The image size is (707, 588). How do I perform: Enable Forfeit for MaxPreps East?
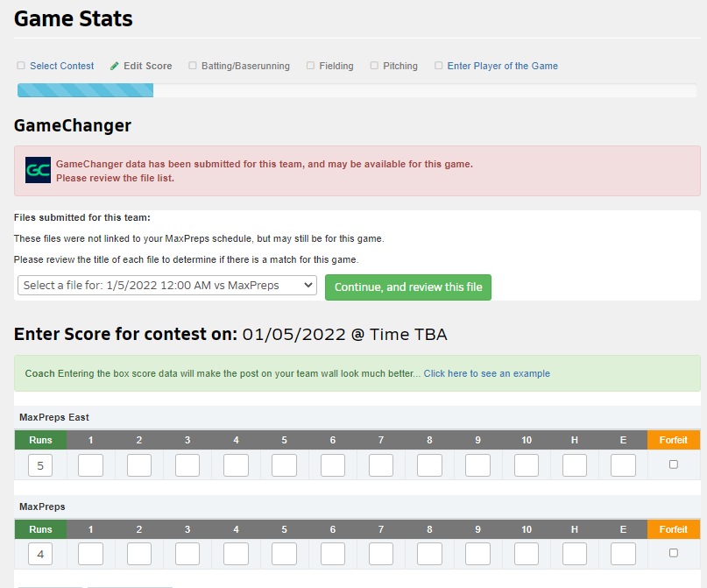pyautogui.click(x=674, y=464)
